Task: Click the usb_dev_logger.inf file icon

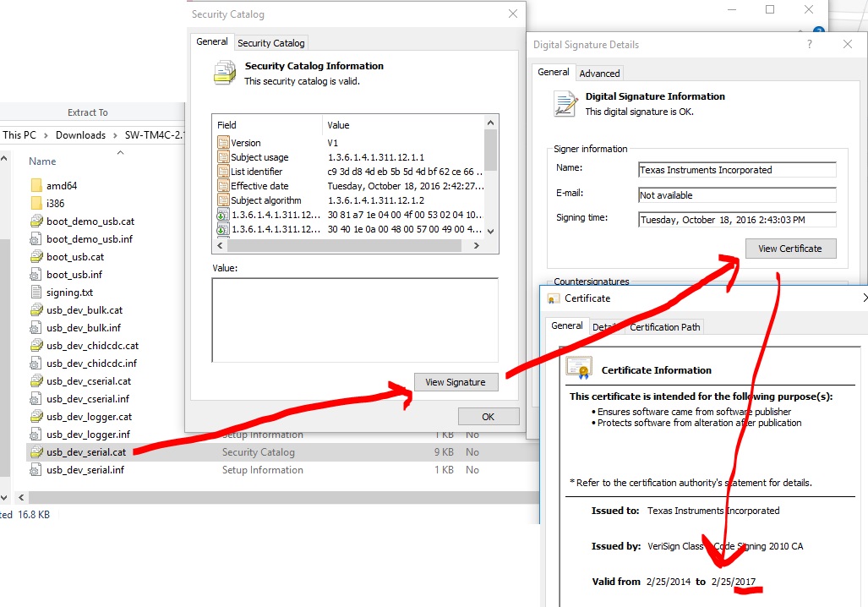Action: point(36,434)
